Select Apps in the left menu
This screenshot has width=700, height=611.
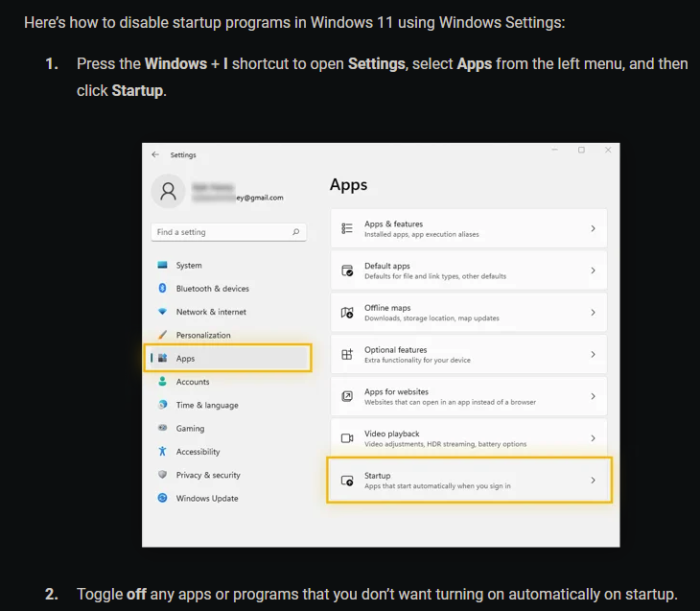(x=229, y=358)
